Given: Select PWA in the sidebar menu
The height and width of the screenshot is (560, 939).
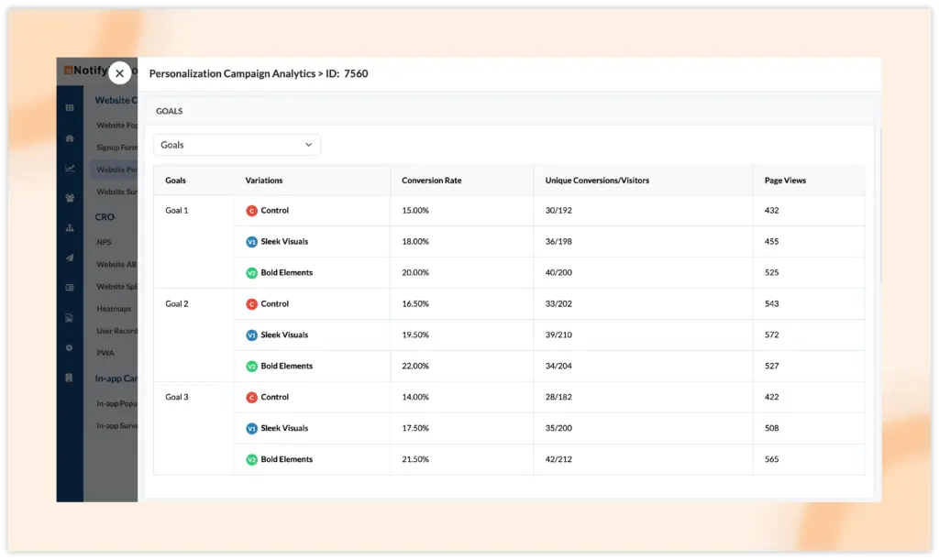Looking at the screenshot, I should tap(105, 352).
